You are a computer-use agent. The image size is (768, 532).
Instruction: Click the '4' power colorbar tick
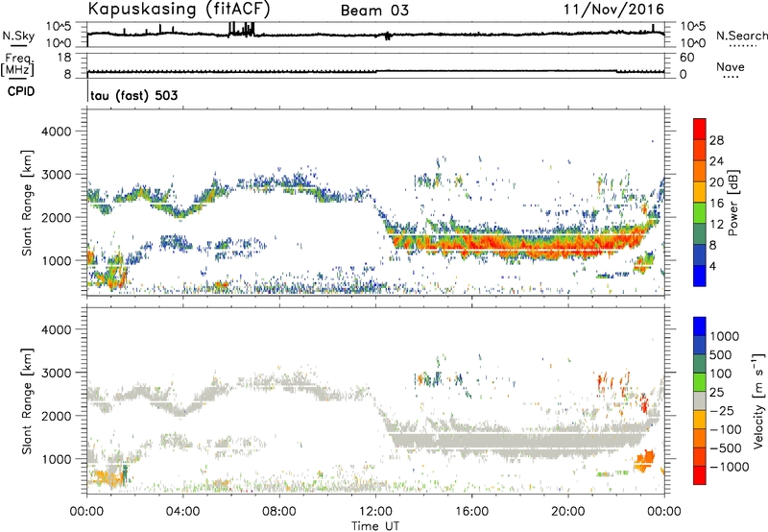click(x=712, y=267)
